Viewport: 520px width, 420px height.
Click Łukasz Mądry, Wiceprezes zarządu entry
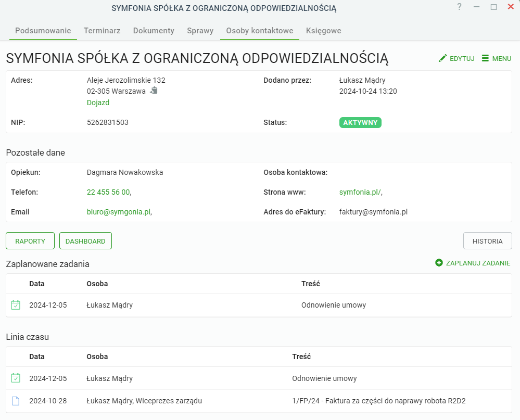144,401
